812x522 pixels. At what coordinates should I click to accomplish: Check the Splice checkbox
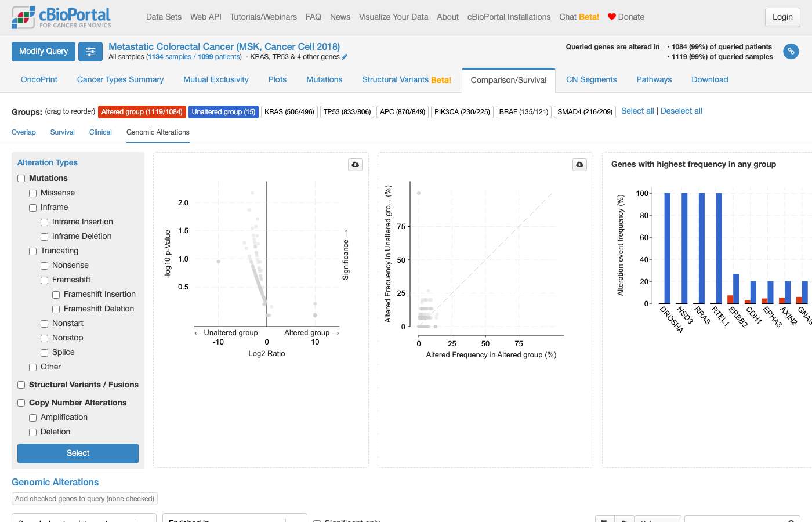click(45, 353)
